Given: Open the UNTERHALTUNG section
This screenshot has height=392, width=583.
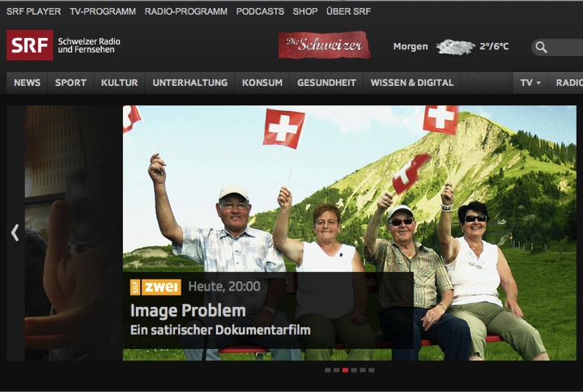Looking at the screenshot, I should (x=190, y=83).
